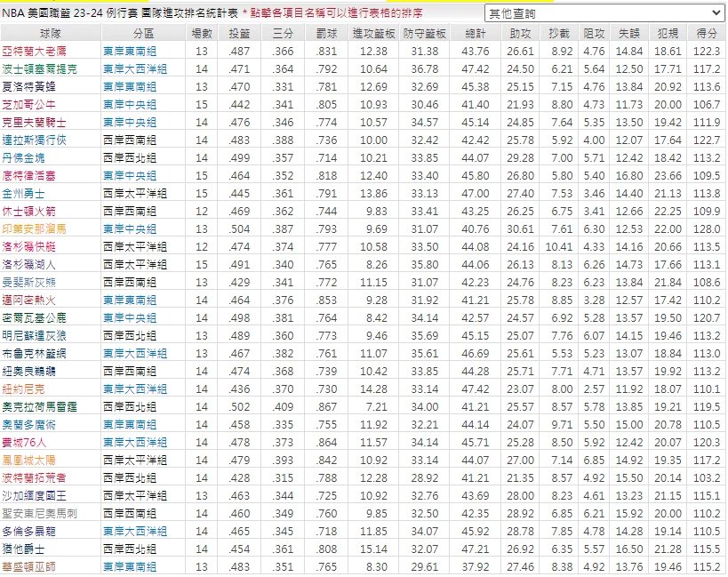View the 布魯克林籃網 team link
The image size is (728, 577).
[x=34, y=354]
